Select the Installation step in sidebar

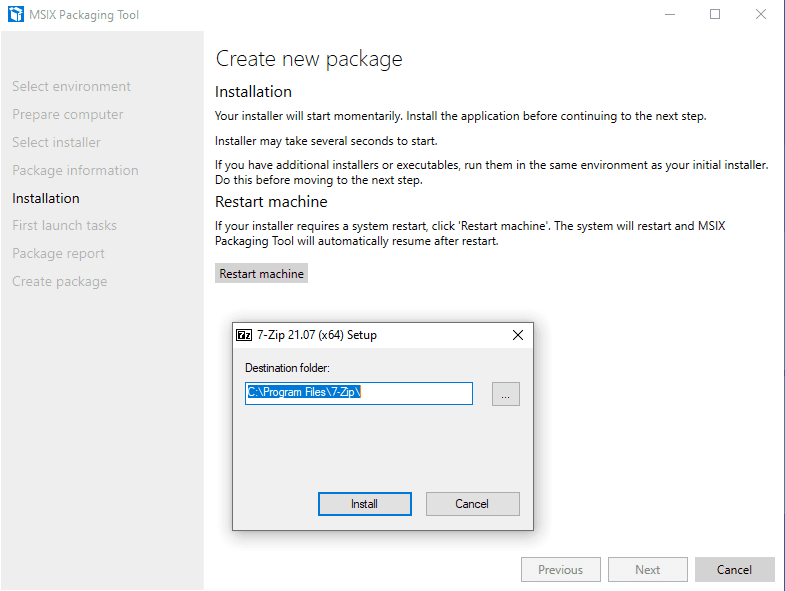46,198
